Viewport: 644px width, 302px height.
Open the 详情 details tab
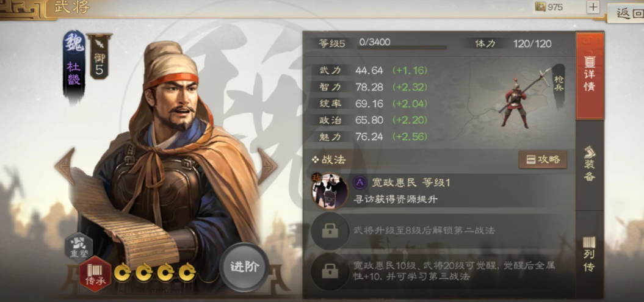pyautogui.click(x=590, y=76)
